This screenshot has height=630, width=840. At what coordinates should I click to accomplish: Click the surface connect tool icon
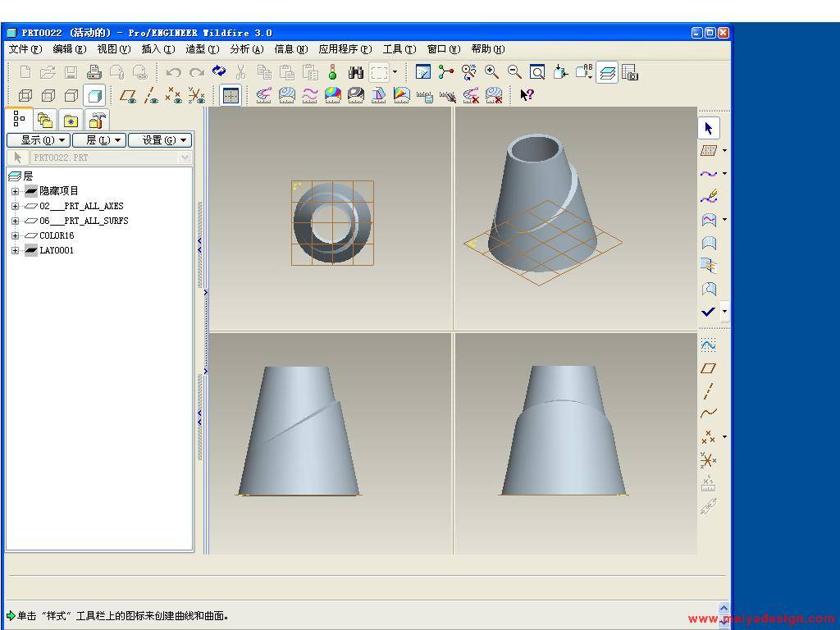coord(709,266)
